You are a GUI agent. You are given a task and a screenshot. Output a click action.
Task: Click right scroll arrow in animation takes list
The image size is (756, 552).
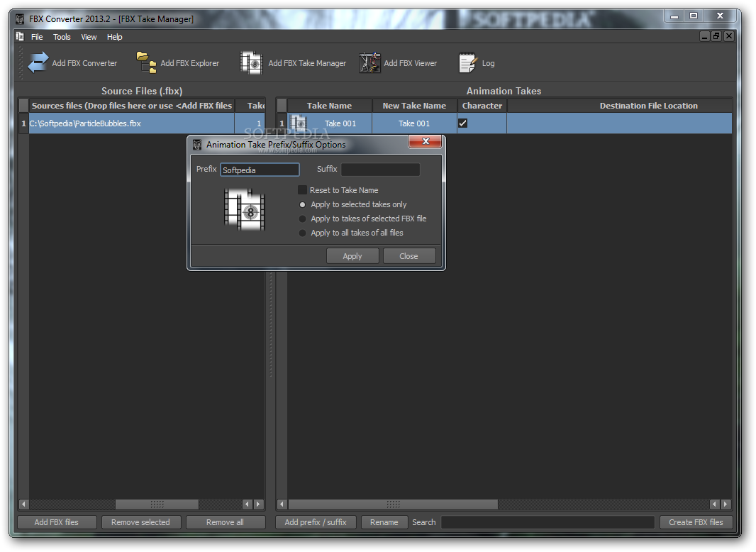726,504
